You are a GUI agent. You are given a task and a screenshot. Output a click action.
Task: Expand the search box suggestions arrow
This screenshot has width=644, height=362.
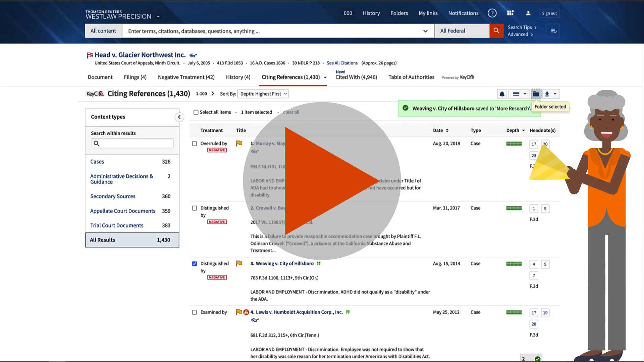click(x=425, y=31)
